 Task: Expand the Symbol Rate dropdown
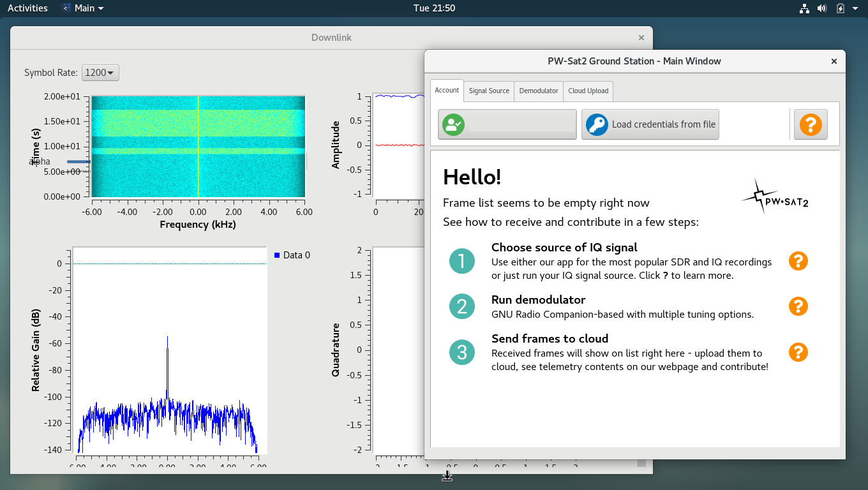click(101, 73)
